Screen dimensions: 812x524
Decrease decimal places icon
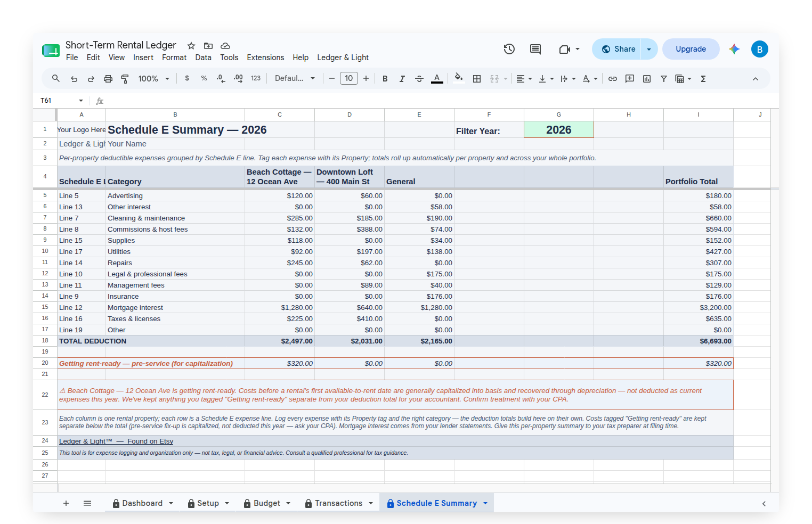coord(221,78)
